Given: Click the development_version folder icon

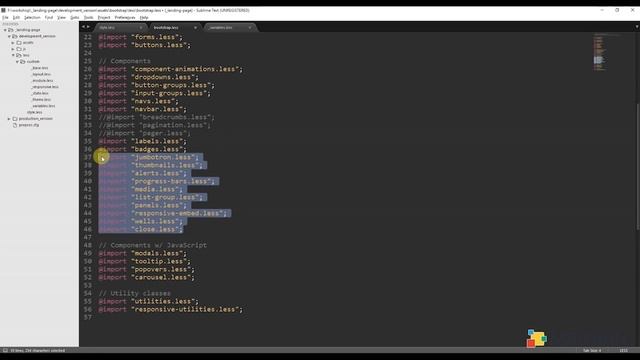Looking at the screenshot, I should 15,36.
